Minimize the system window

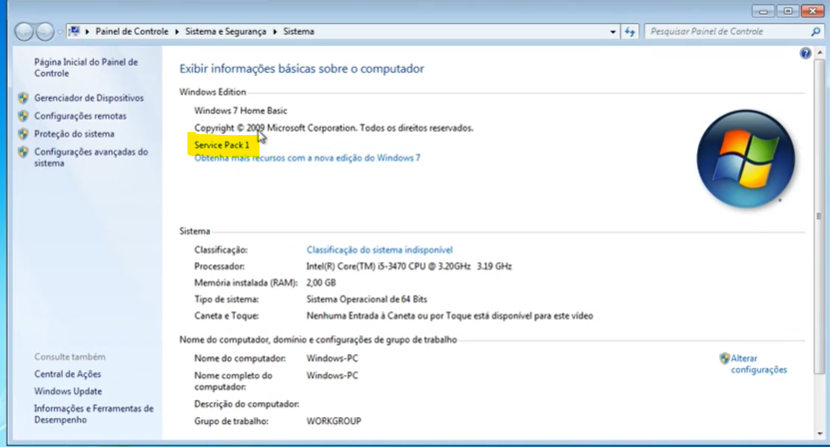point(763,11)
